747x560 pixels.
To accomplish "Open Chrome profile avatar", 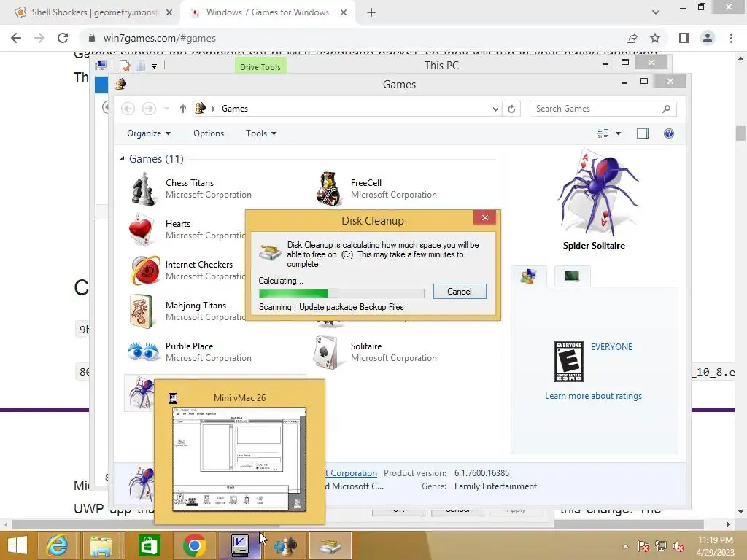I will coord(708,38).
